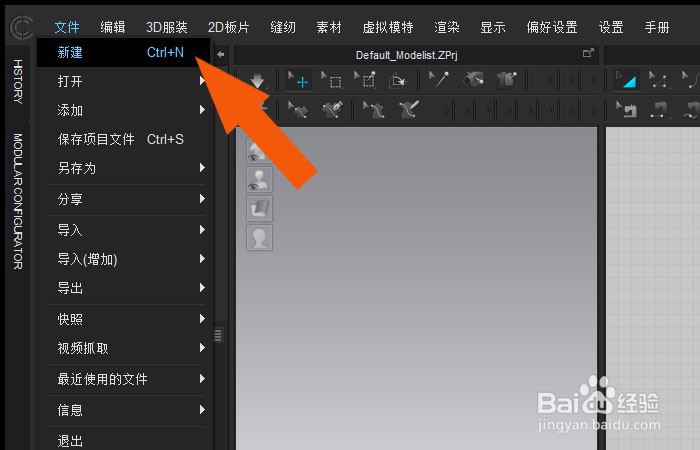
Task: Expand the 打开 submenu arrow
Action: point(202,81)
